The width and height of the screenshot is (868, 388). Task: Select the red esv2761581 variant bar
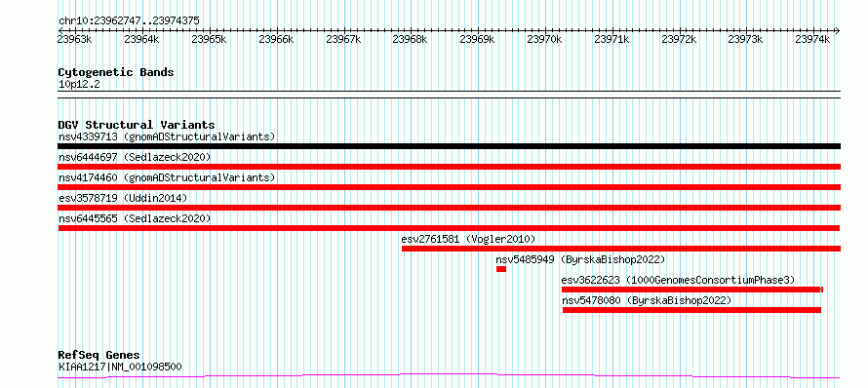[x=621, y=249]
